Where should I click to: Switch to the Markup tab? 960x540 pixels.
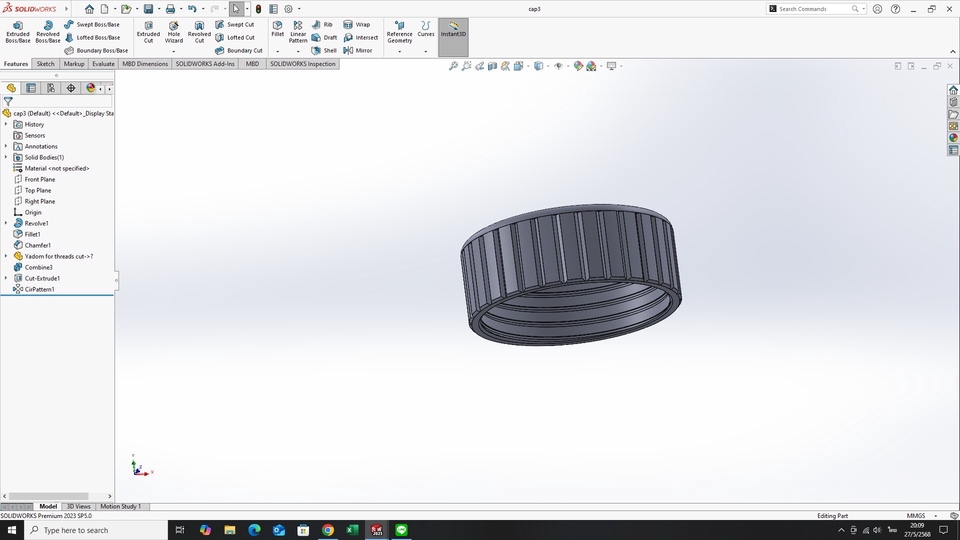point(74,64)
